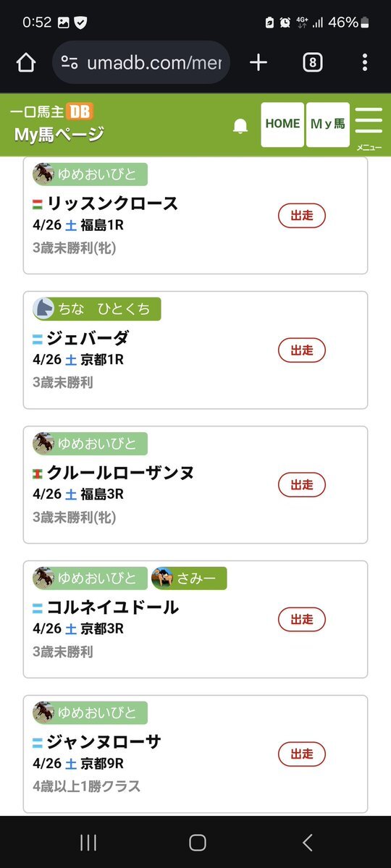Open the クルールローザンヌ horse name link
391x868 pixels.
[x=120, y=473]
